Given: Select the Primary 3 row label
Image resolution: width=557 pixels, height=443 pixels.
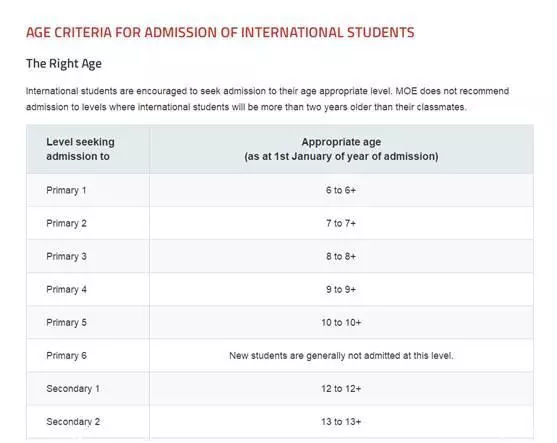Looking at the screenshot, I should coord(66,256).
